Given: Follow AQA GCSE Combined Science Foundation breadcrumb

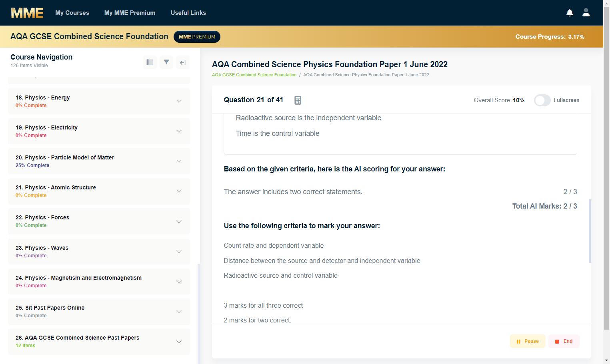Looking at the screenshot, I should [x=254, y=75].
